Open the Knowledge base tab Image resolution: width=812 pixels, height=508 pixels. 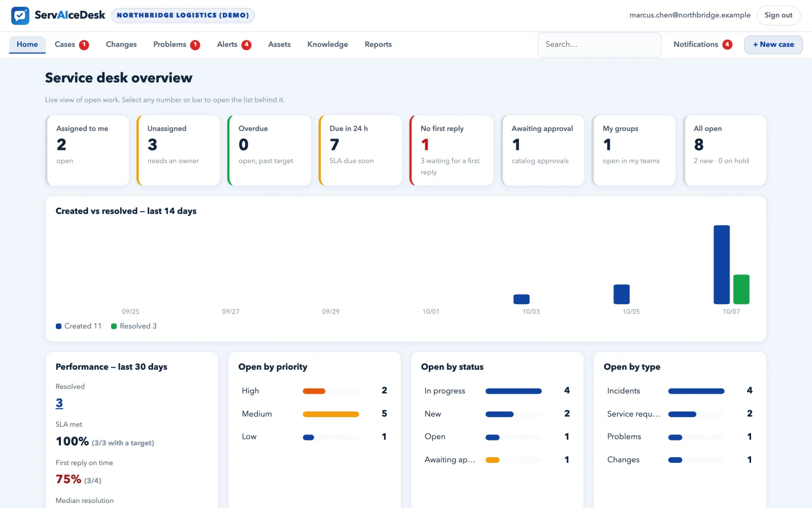tap(327, 45)
